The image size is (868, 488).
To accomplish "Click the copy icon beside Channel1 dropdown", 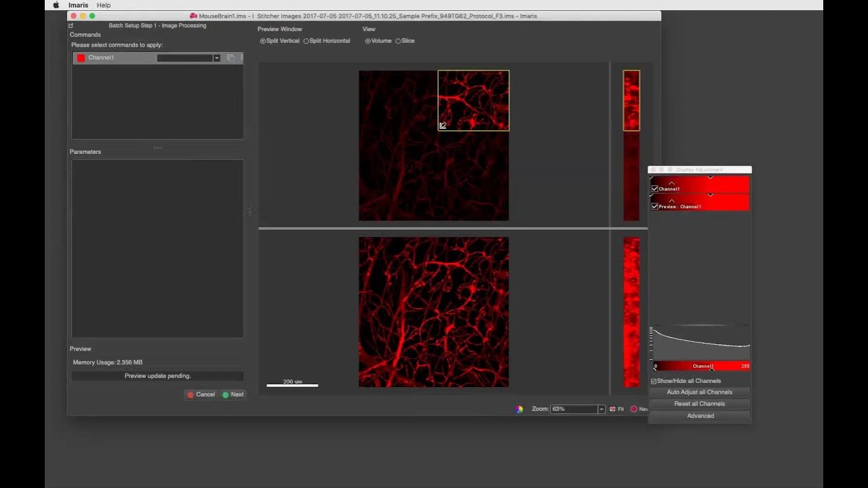I will pos(231,58).
